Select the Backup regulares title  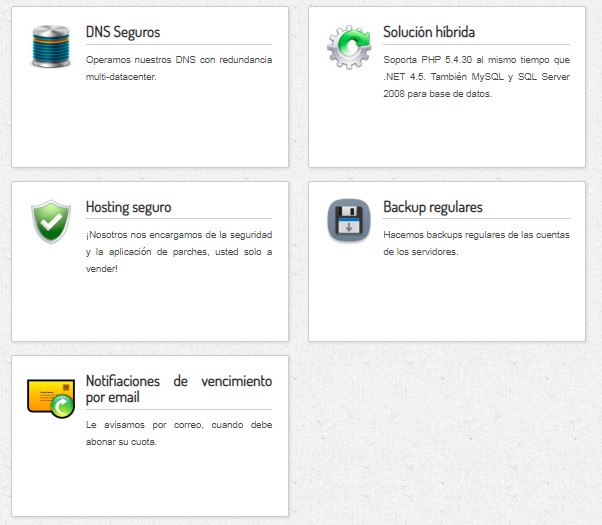(433, 207)
